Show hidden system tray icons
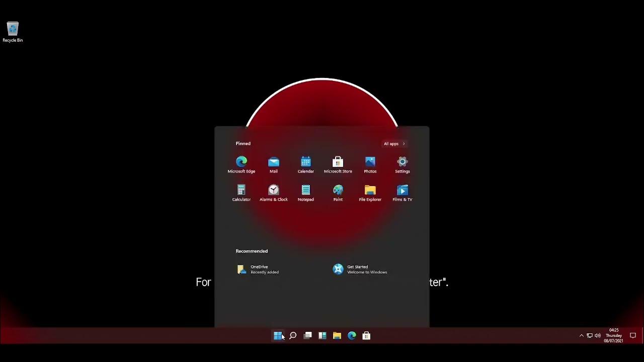Screen dimensions: 644x362 pyautogui.click(x=582, y=336)
